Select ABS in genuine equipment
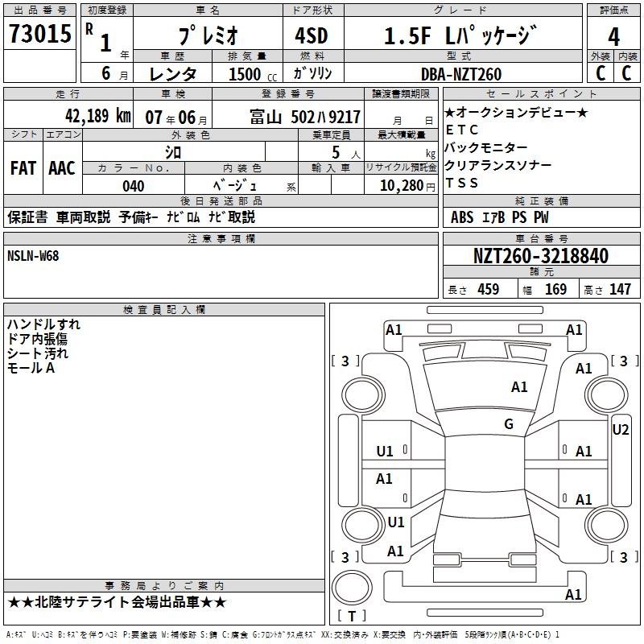The height and width of the screenshot is (644, 644). pyautogui.click(x=462, y=217)
